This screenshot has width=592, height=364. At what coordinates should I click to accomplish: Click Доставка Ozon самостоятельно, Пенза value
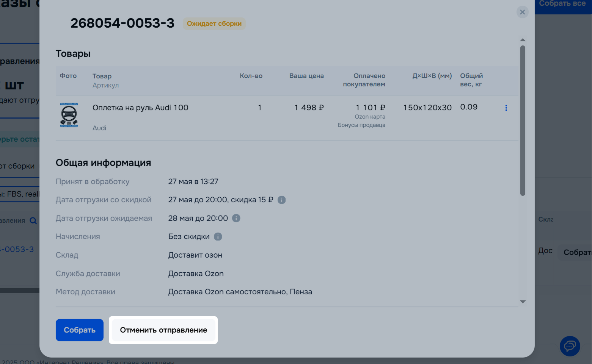(240, 292)
